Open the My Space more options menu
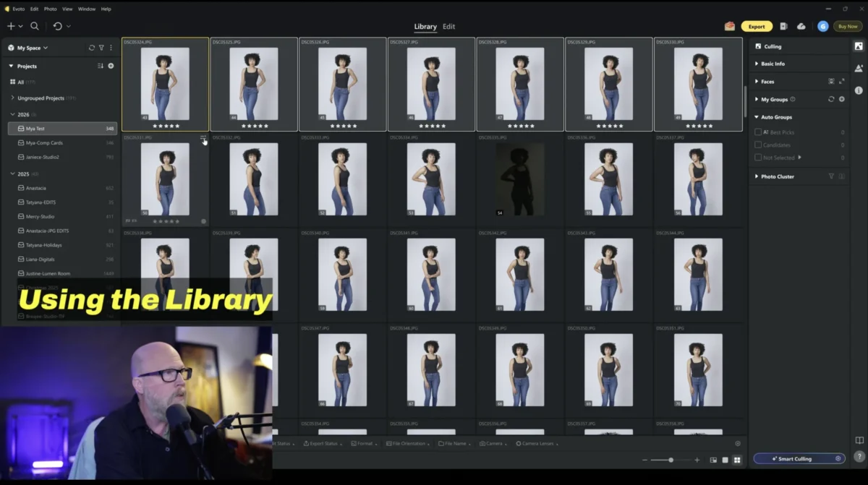This screenshot has height=485, width=868. 111,48
